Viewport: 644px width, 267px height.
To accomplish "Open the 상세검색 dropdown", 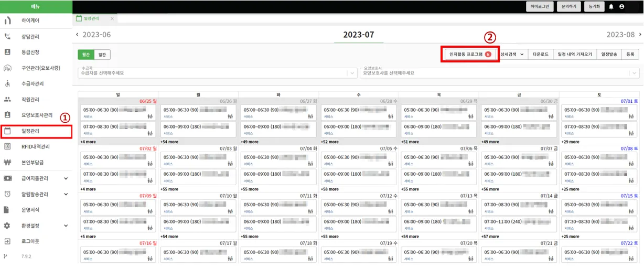I will [x=512, y=54].
